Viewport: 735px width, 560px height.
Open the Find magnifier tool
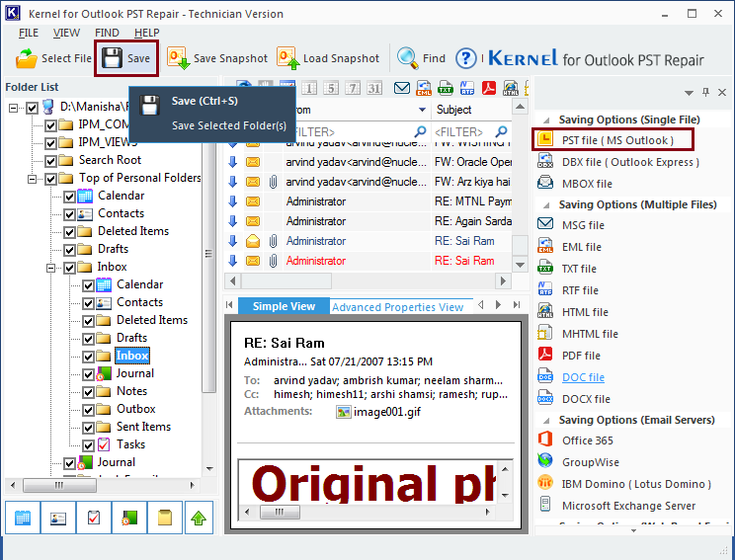421,58
